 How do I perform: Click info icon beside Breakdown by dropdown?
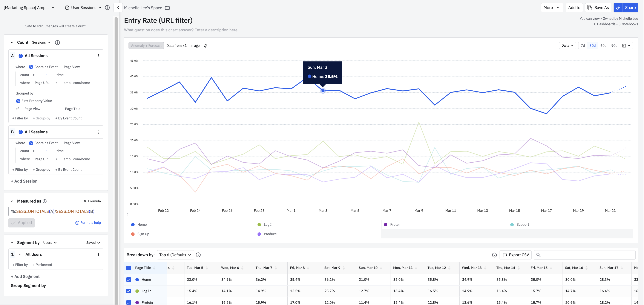(198, 255)
